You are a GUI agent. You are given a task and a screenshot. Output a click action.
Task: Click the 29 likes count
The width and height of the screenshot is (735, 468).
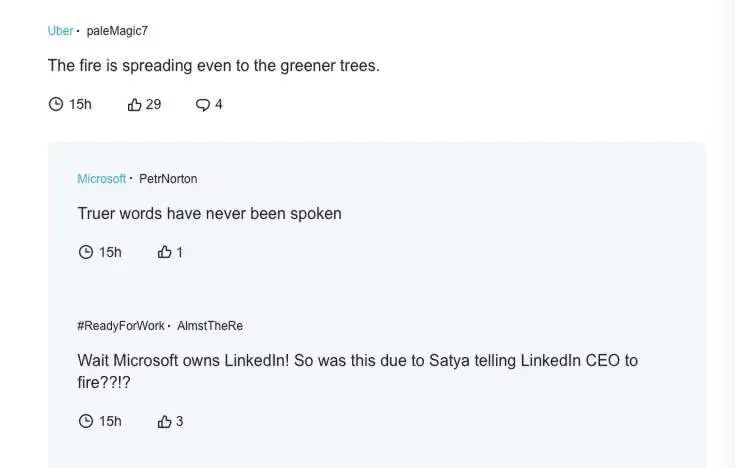coord(153,104)
